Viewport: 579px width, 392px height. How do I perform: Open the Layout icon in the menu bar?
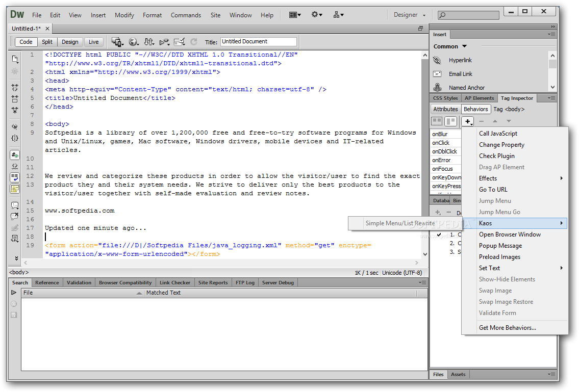pyautogui.click(x=295, y=15)
